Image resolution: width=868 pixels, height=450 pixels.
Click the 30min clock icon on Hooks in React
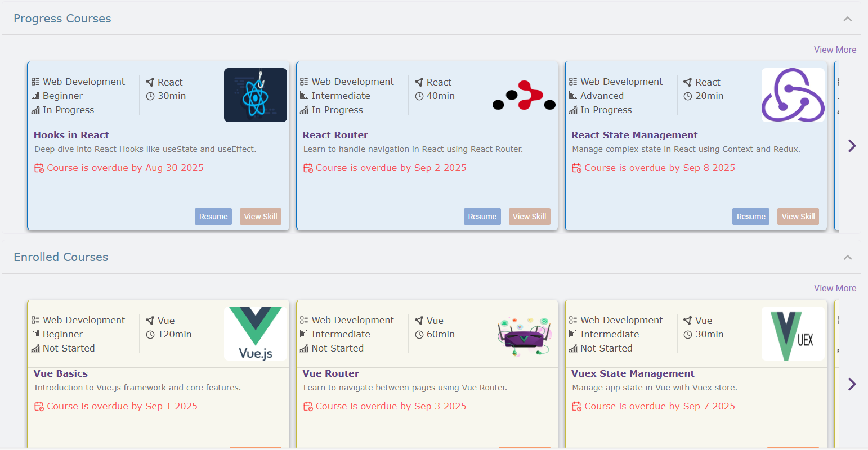pyautogui.click(x=150, y=96)
